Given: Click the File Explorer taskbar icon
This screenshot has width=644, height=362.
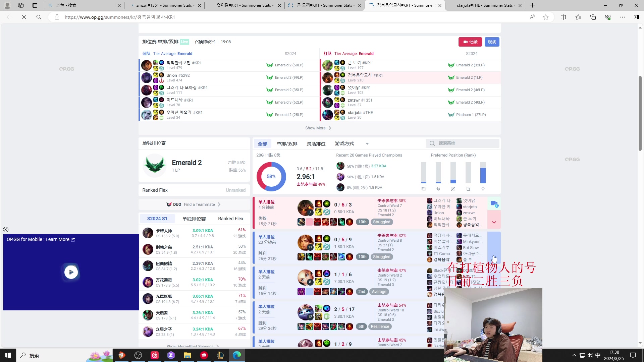Looking at the screenshot, I should pos(187,355).
